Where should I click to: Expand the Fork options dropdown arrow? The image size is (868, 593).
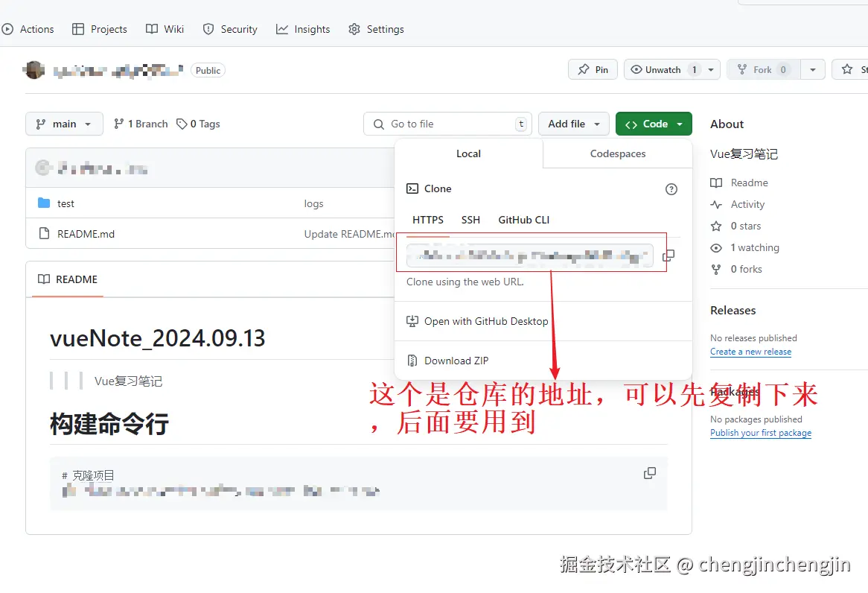coord(813,69)
